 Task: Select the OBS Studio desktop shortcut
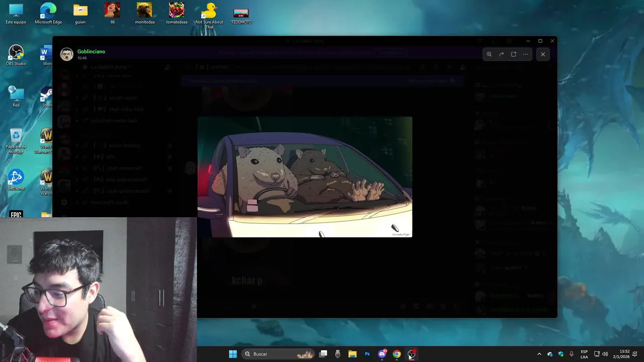point(16,55)
